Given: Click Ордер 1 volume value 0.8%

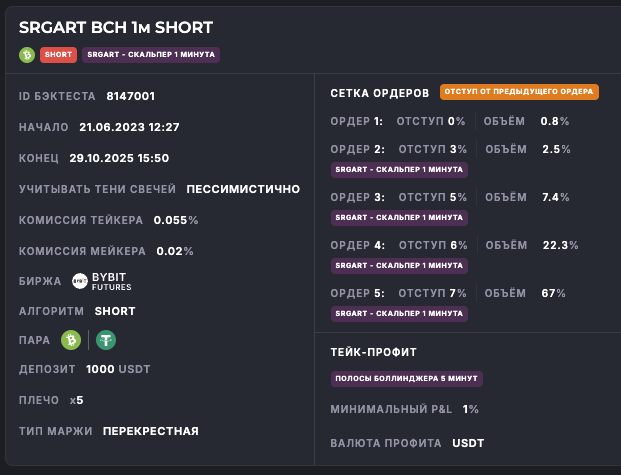Looking at the screenshot, I should point(554,121).
